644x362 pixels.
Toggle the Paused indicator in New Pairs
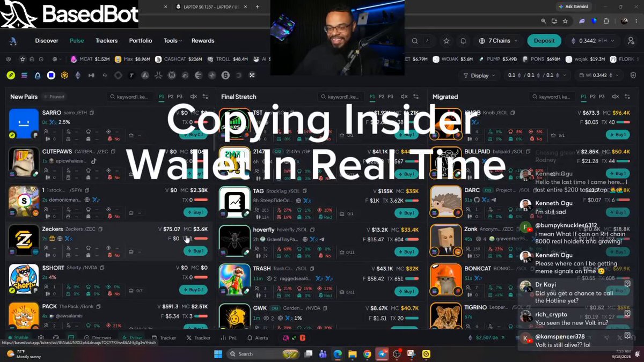click(54, 97)
